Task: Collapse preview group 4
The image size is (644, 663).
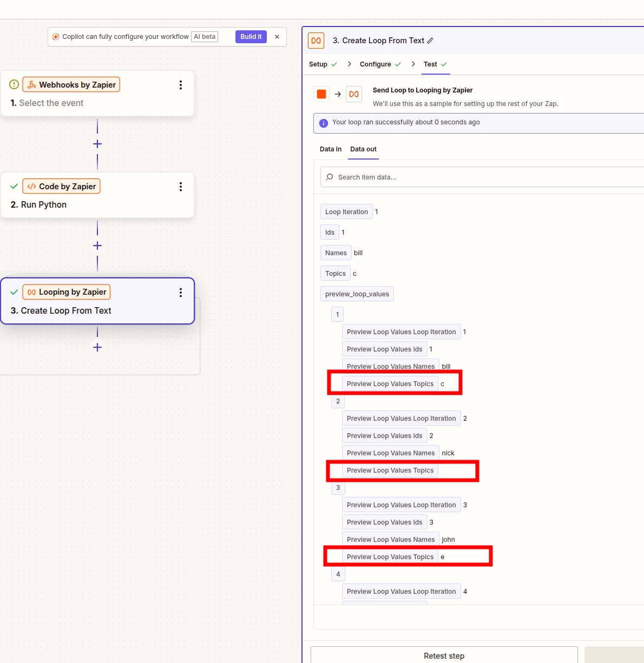Action: coord(338,574)
